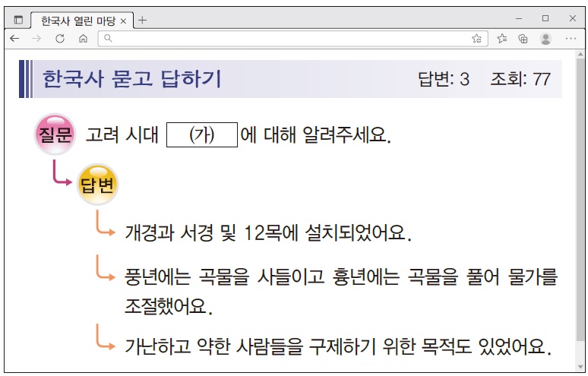Click the (가) blank box
Screen dimensions: 588x376
tap(202, 134)
